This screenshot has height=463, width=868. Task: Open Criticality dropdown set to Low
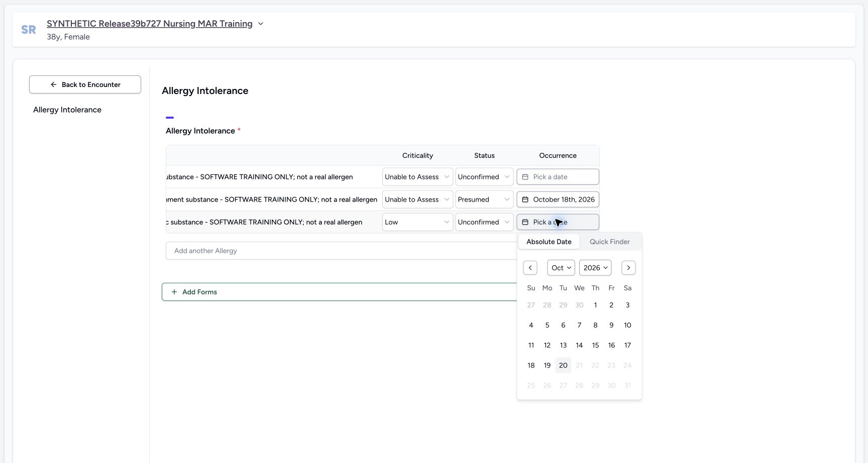point(417,222)
